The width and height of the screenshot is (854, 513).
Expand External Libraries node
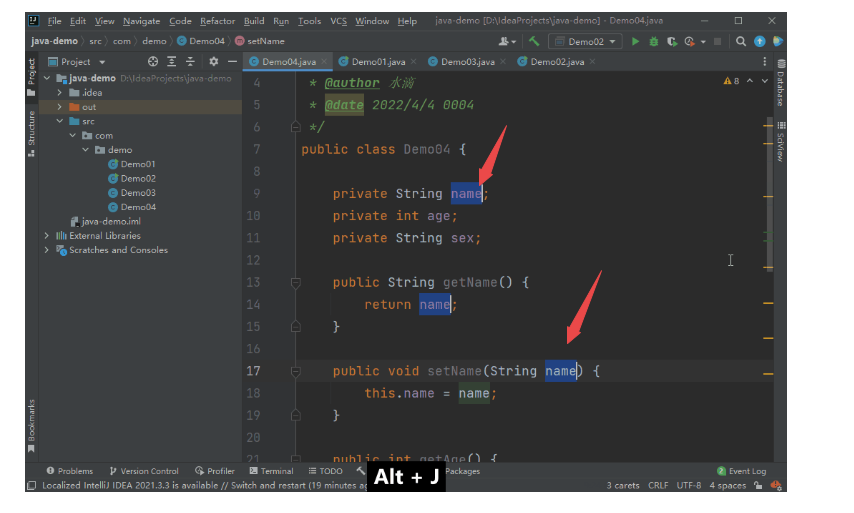click(x=46, y=235)
